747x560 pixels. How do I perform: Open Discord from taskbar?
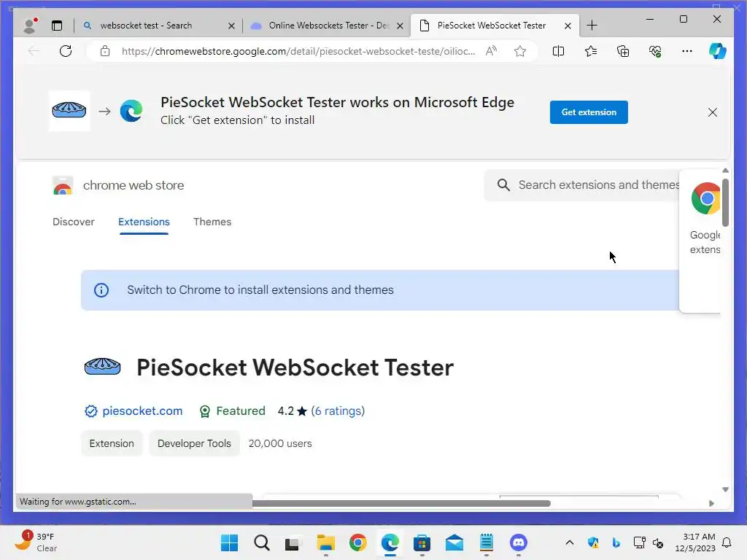(x=519, y=542)
